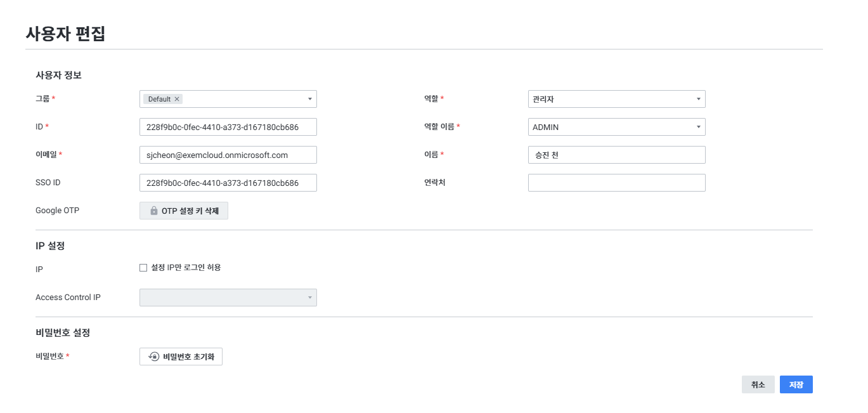Click the 사용자 편집 page title
The height and width of the screenshot is (413, 868).
click(65, 34)
